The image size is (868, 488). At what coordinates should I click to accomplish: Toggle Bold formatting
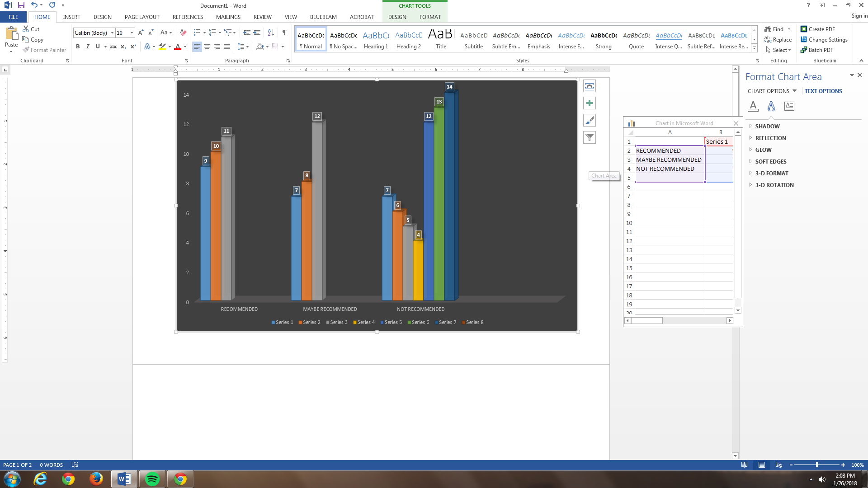point(78,47)
